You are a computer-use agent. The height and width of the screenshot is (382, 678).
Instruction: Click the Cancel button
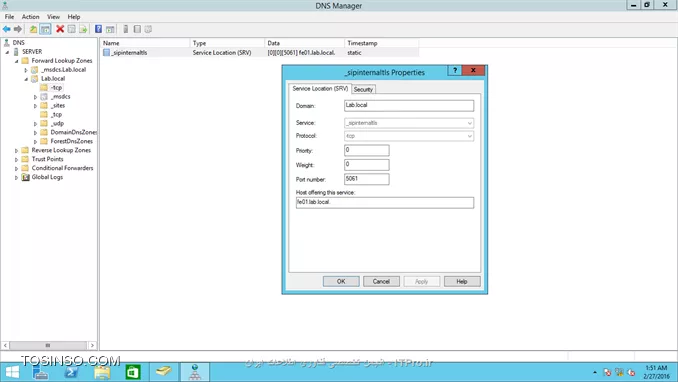[x=381, y=281]
